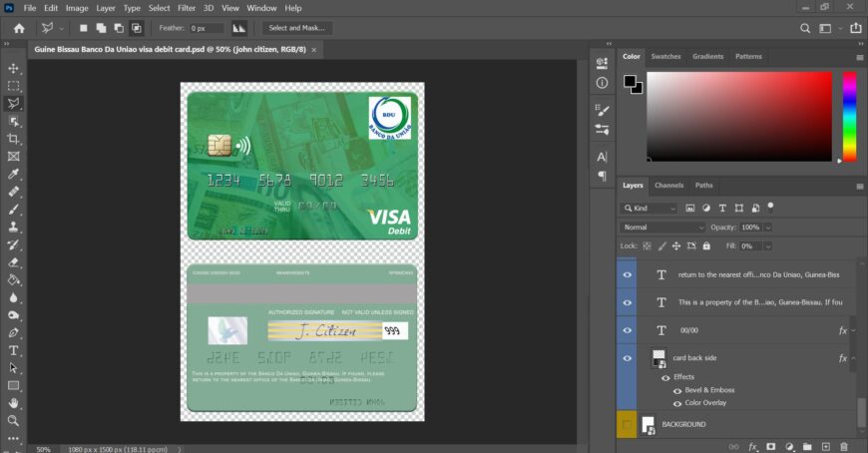Viewport: 868px width, 453px height.
Task: Open the Window menu
Action: coord(261,8)
